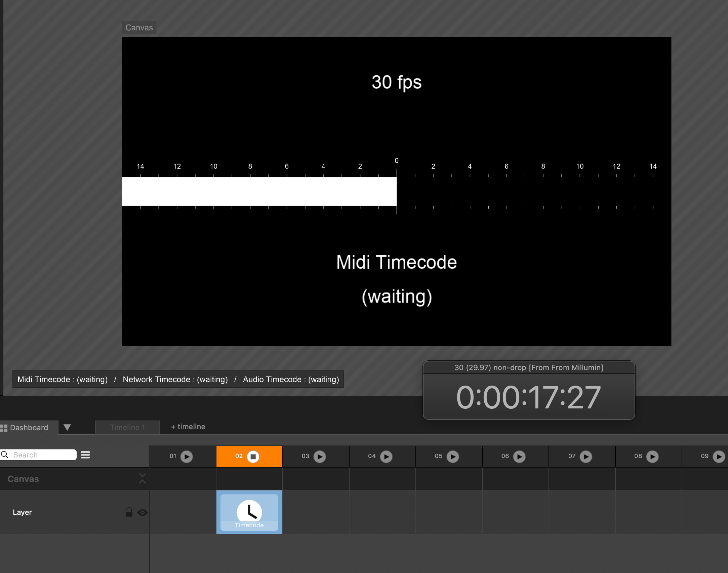Toggle the Layer lock icon
Viewport: 728px width, 573px height.
pos(129,512)
